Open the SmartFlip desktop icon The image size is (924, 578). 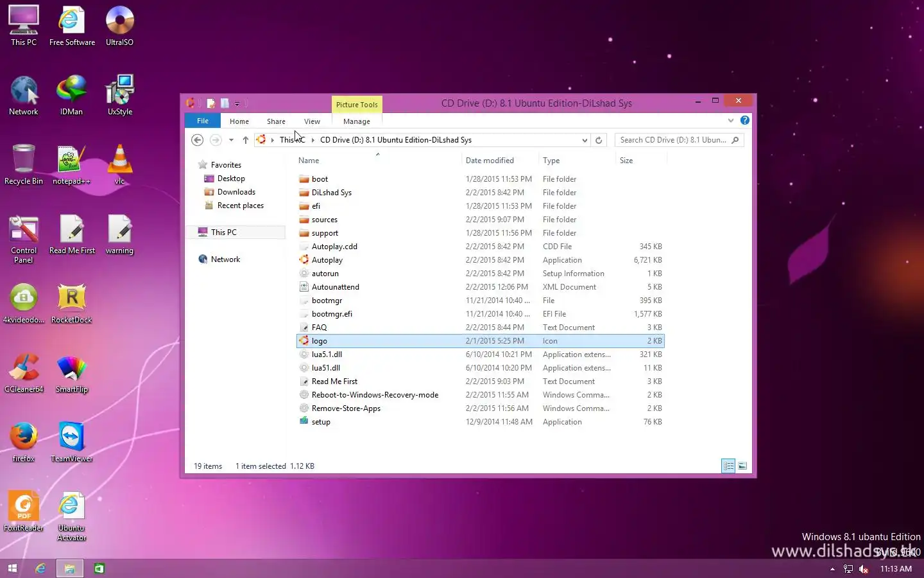pyautogui.click(x=71, y=372)
